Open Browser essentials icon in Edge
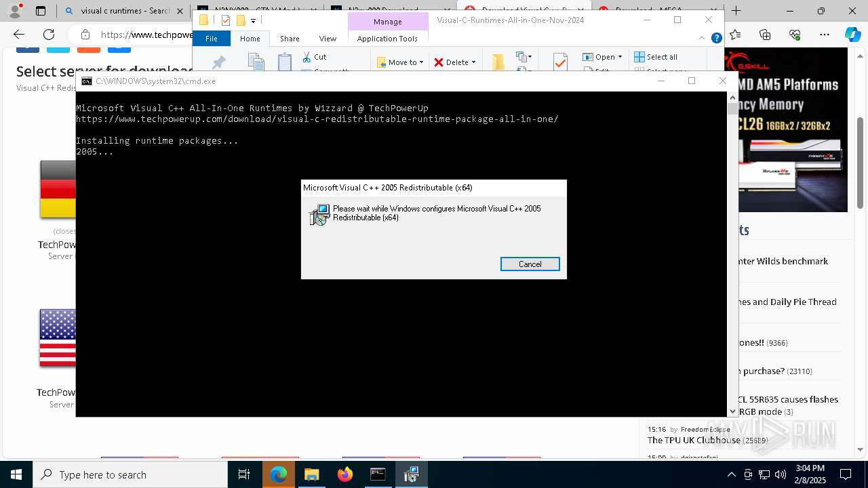 click(x=795, y=35)
